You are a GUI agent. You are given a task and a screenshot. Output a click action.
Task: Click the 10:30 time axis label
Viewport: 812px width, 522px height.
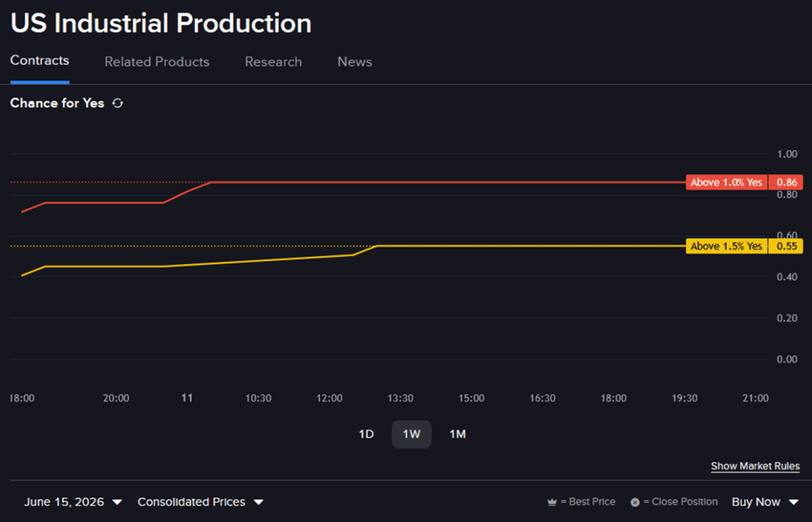258,398
